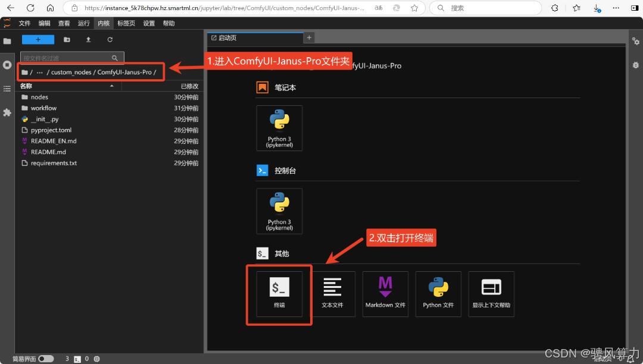Click the JupyterLab logo
The height and width of the screenshot is (364, 643).
(x=7, y=23)
